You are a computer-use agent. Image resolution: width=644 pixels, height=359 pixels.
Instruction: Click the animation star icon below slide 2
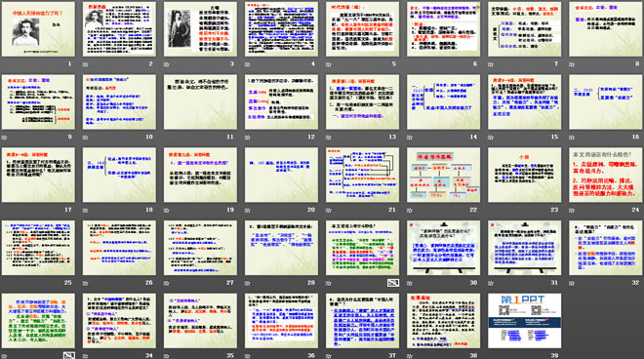click(86, 64)
